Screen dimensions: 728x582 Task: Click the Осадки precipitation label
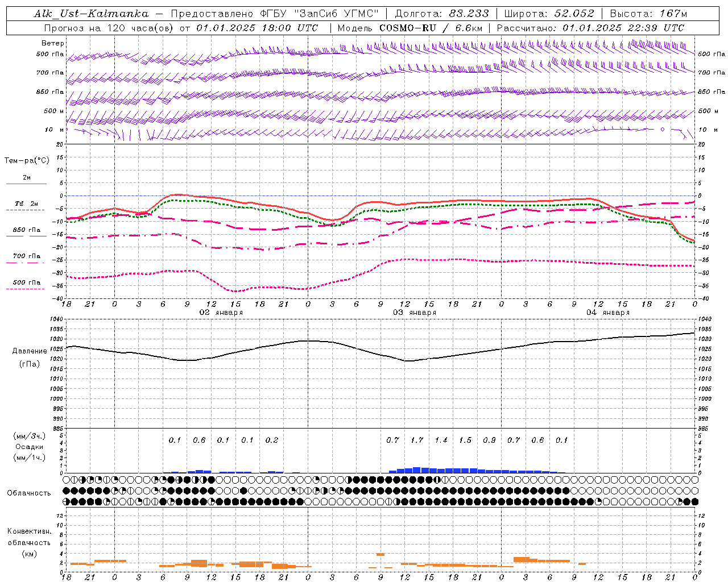(x=29, y=447)
